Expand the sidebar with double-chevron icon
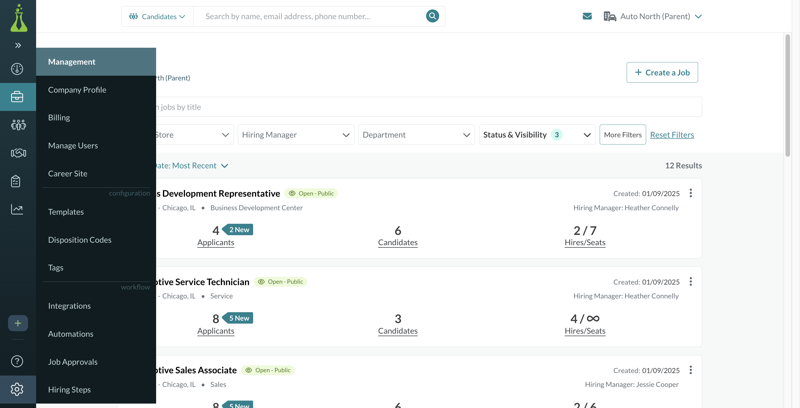800x408 pixels. point(18,45)
